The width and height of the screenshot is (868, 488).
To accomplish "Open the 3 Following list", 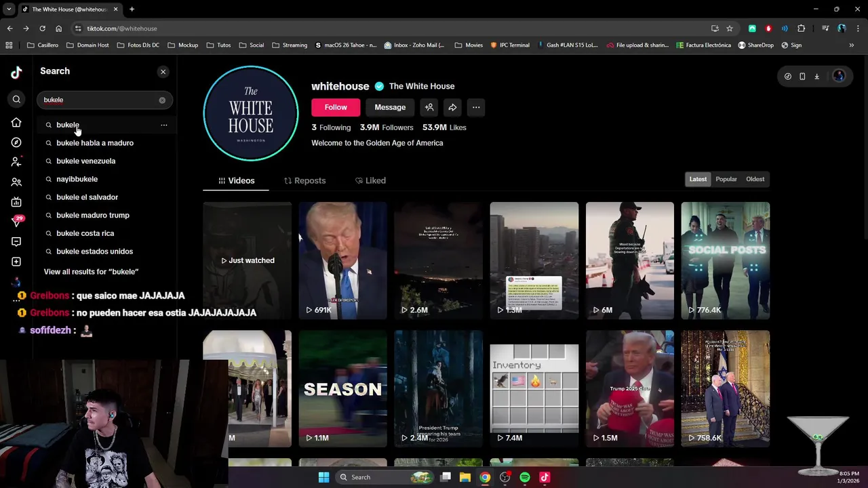I will [331, 127].
